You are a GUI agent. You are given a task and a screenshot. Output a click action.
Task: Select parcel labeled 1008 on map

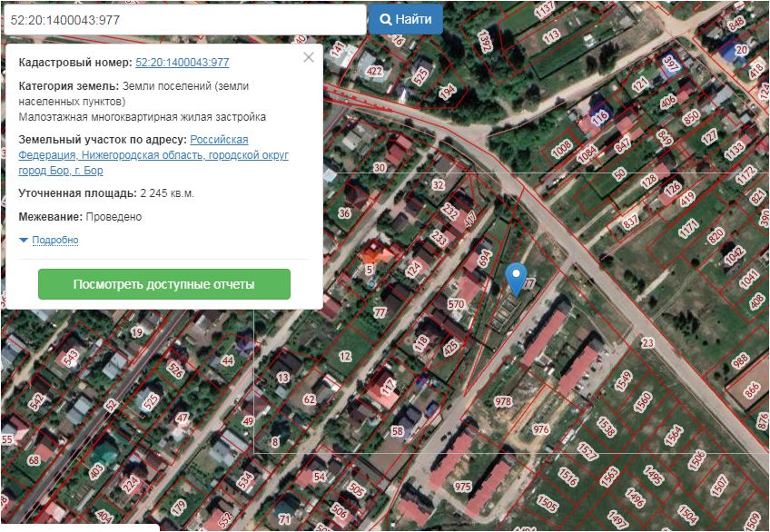pos(563,146)
